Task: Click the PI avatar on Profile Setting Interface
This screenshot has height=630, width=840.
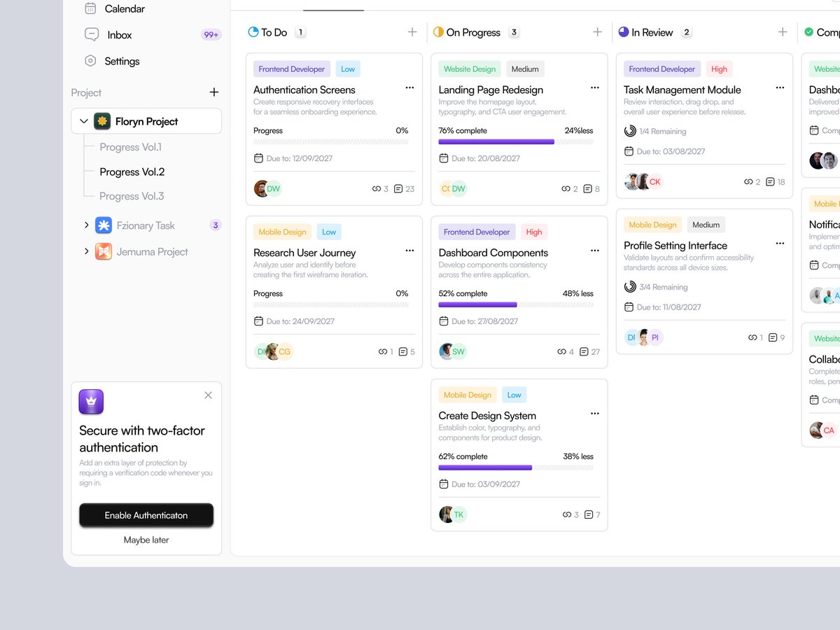Action: click(655, 337)
